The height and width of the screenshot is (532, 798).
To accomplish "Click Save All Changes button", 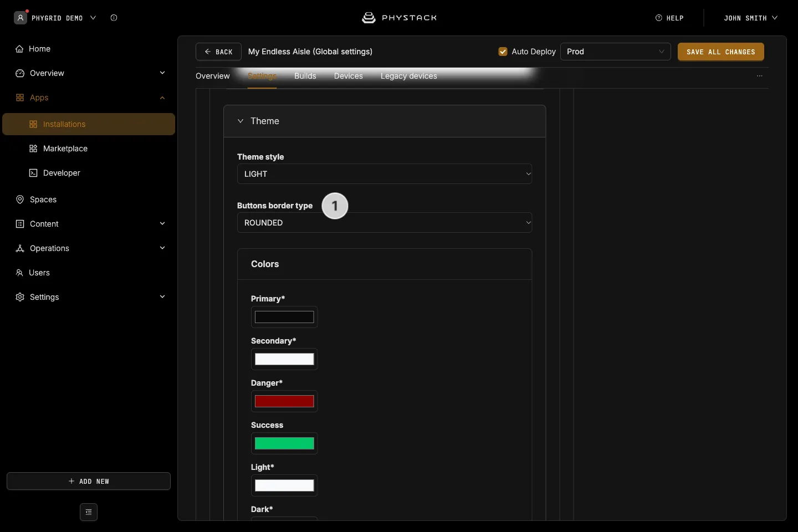I will pos(721,52).
